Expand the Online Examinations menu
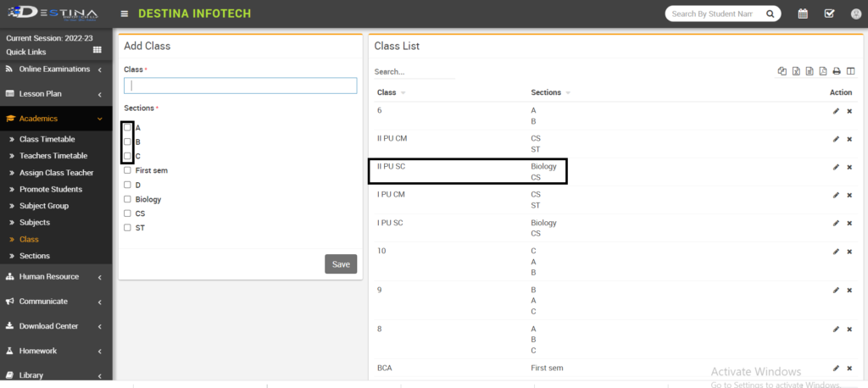This screenshot has width=868, height=388. tap(56, 69)
